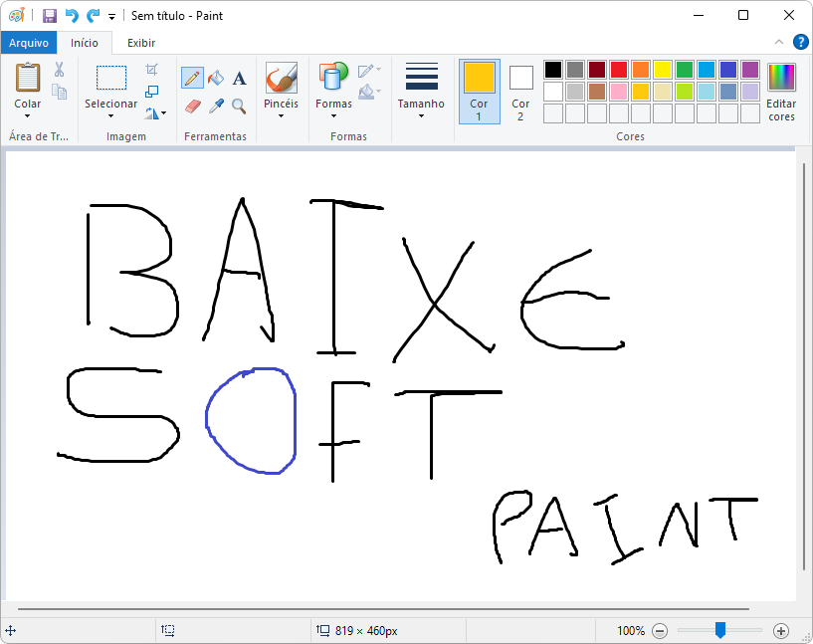The width and height of the screenshot is (813, 644).
Task: Open the Tamanho dropdown arrow
Action: coord(421,116)
